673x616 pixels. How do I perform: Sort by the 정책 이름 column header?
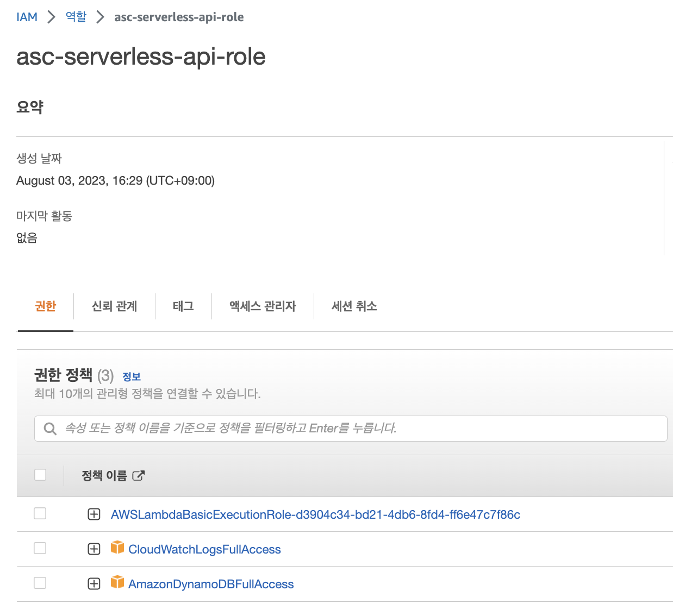[x=104, y=476]
